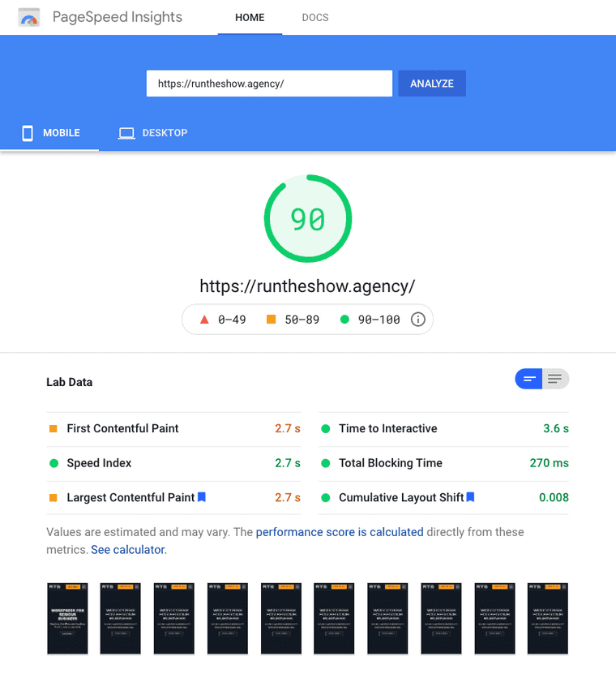Click the mobile phone icon

tap(28, 133)
